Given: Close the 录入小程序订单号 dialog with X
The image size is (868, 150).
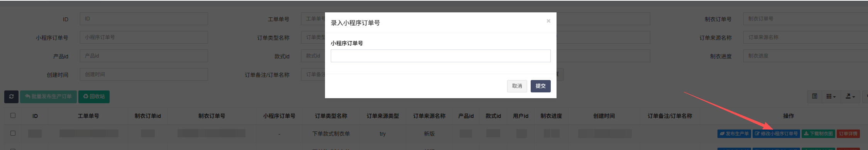Looking at the screenshot, I should click(548, 21).
